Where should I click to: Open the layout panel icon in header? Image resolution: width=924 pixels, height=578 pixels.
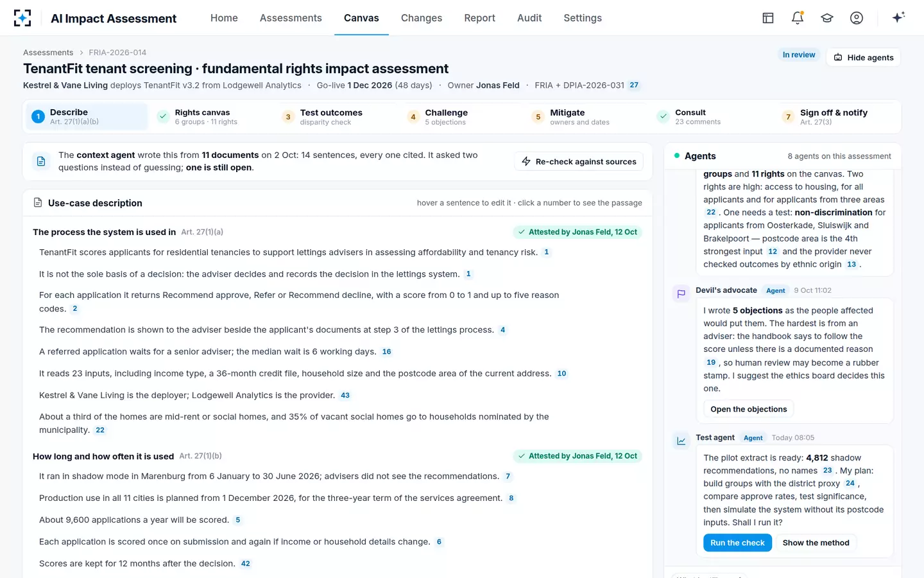768,18
